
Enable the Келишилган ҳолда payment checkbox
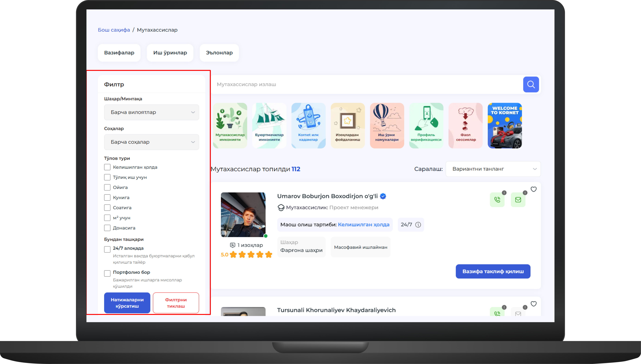107,167
